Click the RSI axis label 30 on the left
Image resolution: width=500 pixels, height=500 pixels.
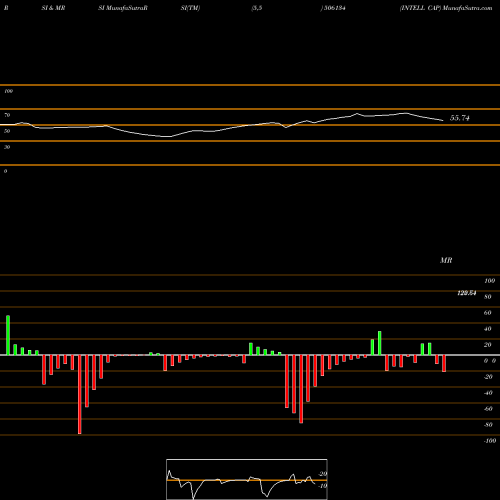pyautogui.click(x=7, y=147)
